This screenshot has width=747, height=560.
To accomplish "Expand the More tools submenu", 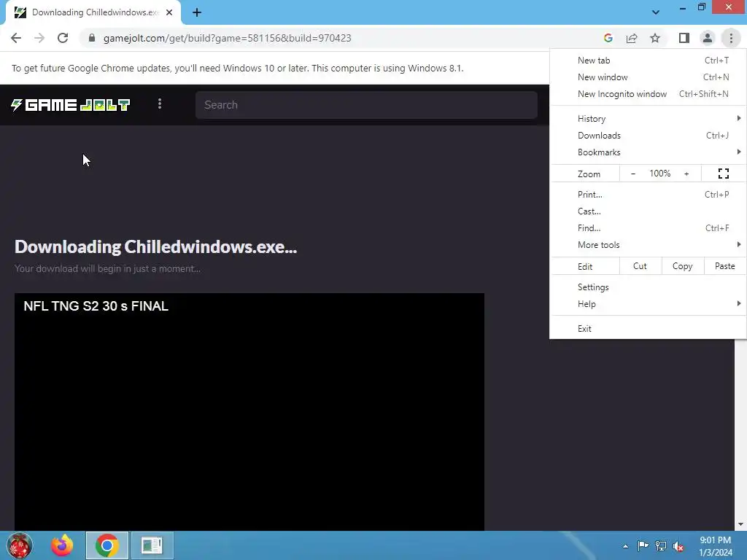I will click(648, 245).
